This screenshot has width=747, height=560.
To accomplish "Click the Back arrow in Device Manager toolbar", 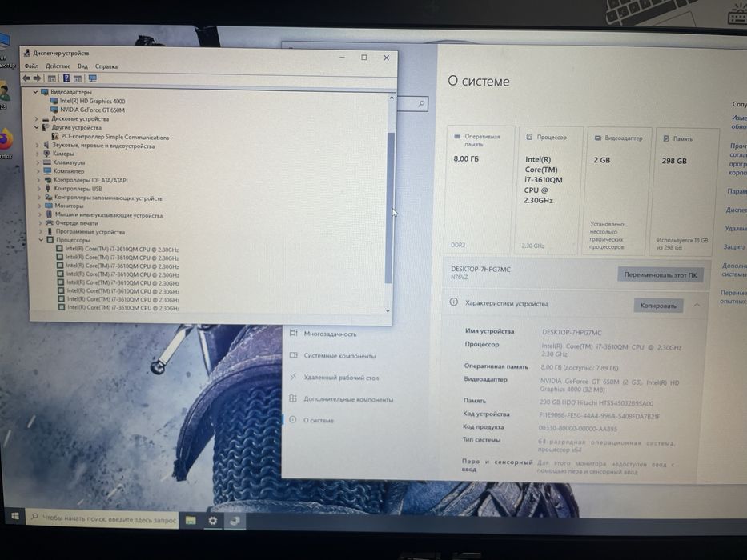I will pyautogui.click(x=26, y=78).
